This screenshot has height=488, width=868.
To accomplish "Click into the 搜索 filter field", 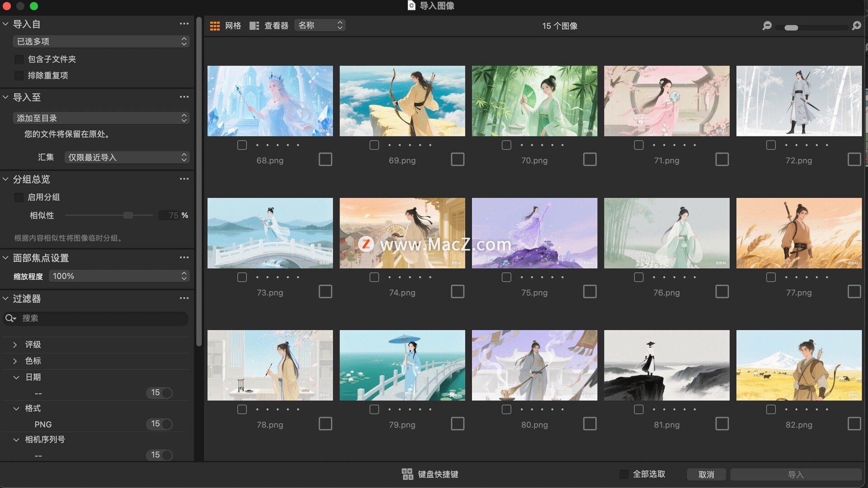I will 96,319.
